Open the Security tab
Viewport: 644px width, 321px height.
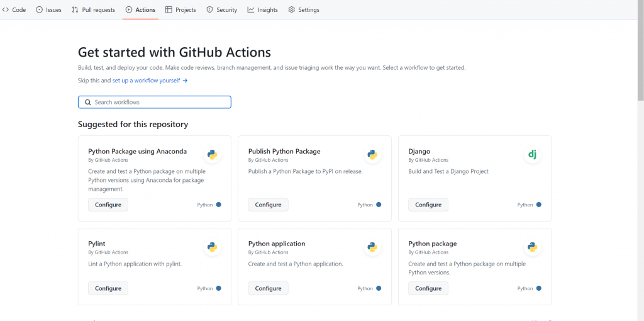pyautogui.click(x=222, y=10)
